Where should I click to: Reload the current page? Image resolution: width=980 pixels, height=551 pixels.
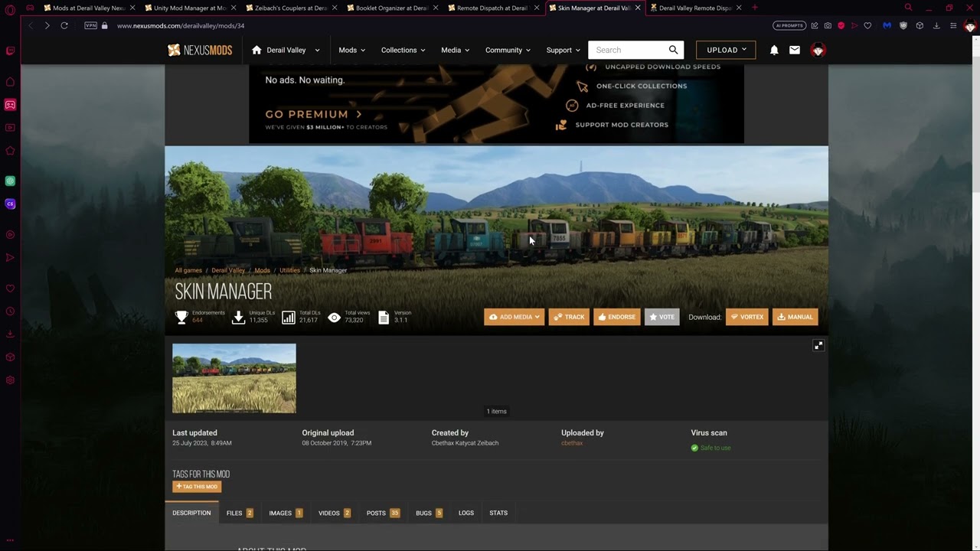pos(64,25)
